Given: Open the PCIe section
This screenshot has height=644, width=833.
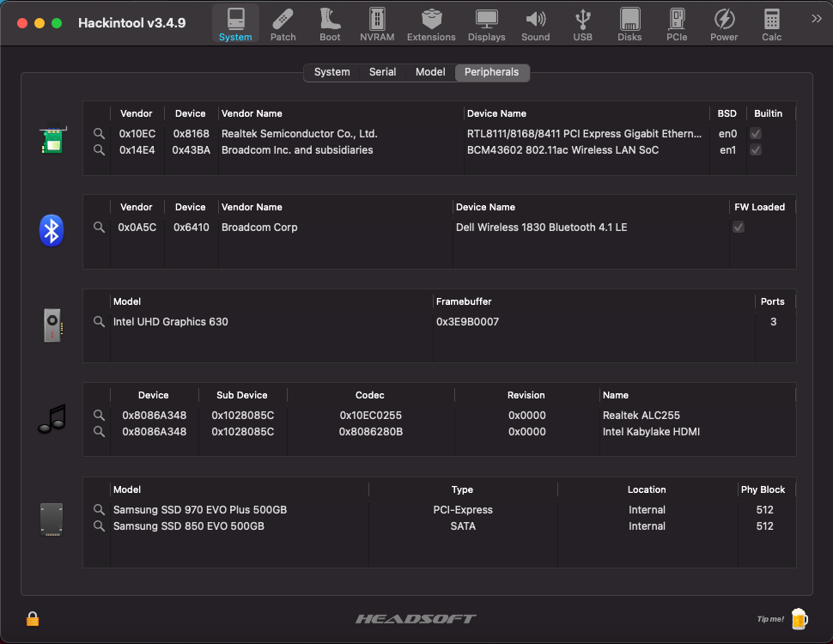Looking at the screenshot, I should coord(677,24).
